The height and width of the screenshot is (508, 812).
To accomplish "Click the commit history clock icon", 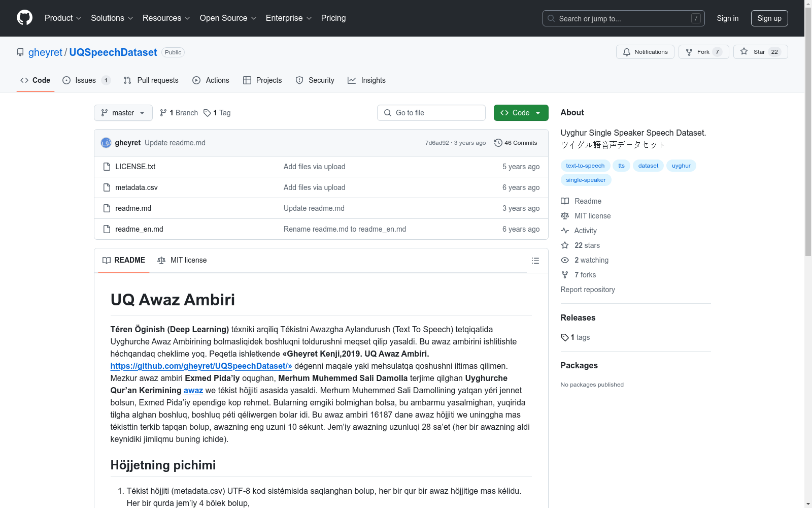I will pyautogui.click(x=498, y=143).
